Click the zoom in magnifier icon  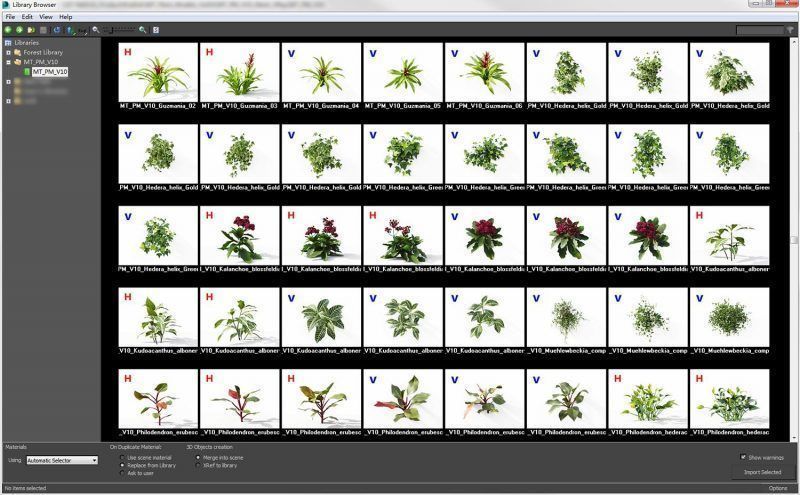point(143,30)
